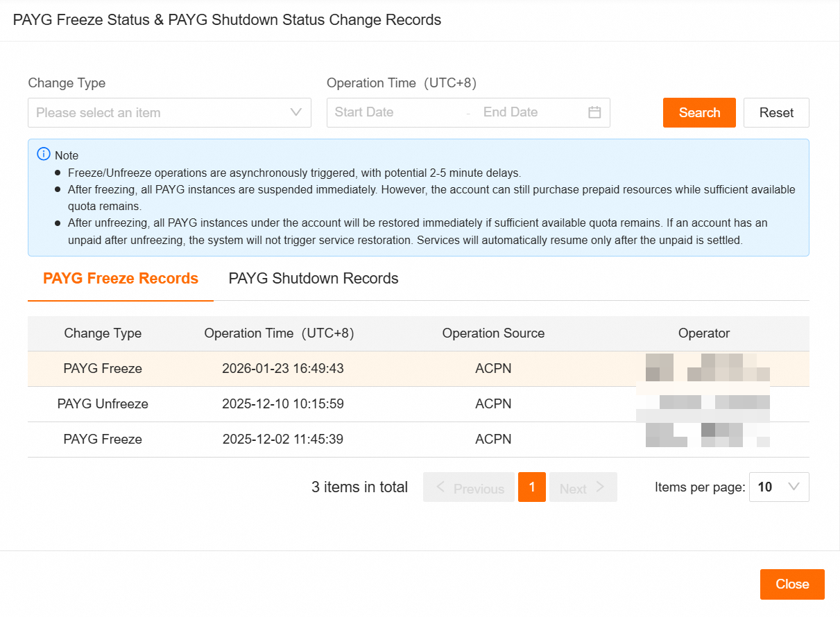This screenshot has height=617, width=840.
Task: Click the Change Type filter label
Action: click(67, 83)
